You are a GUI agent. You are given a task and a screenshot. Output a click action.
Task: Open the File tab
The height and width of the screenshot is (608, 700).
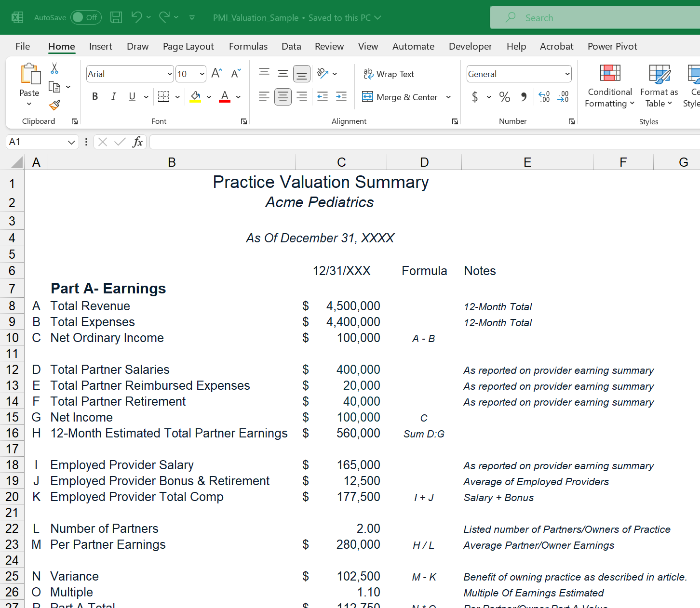point(23,46)
